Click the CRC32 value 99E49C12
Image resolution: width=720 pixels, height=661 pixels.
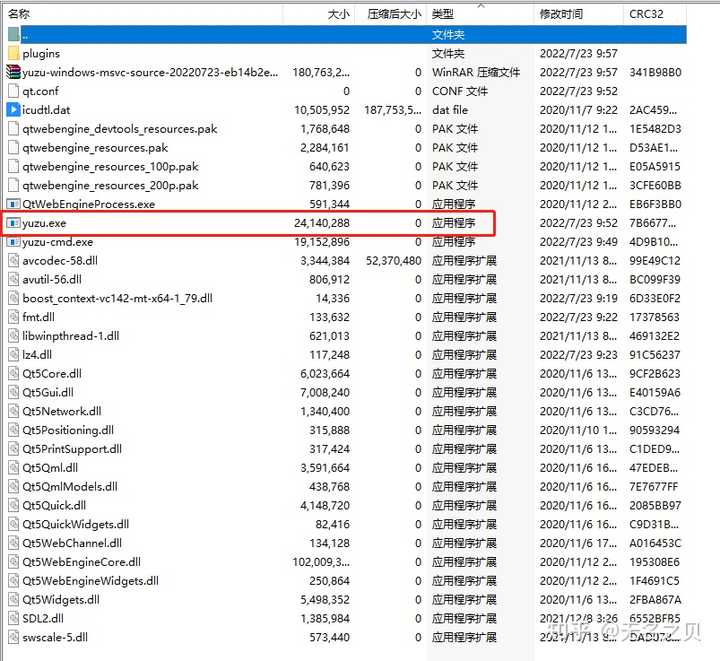[x=655, y=261]
